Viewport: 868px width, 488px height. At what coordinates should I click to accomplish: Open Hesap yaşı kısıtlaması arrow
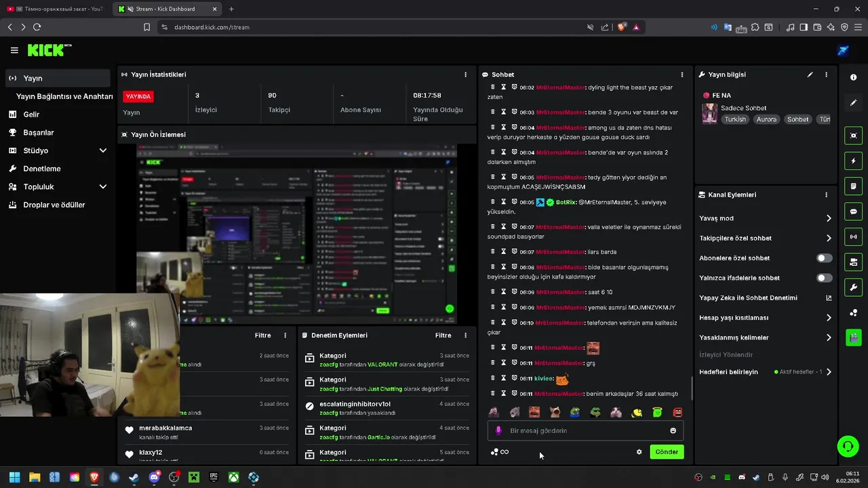tap(829, 317)
